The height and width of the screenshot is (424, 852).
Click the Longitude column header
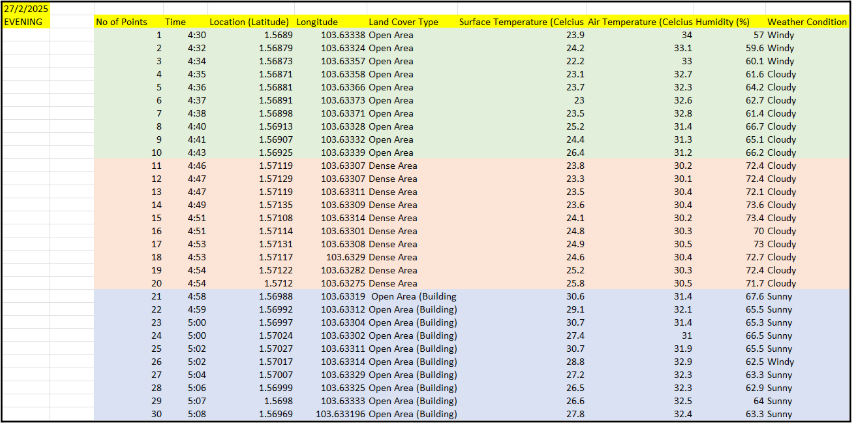coord(317,21)
